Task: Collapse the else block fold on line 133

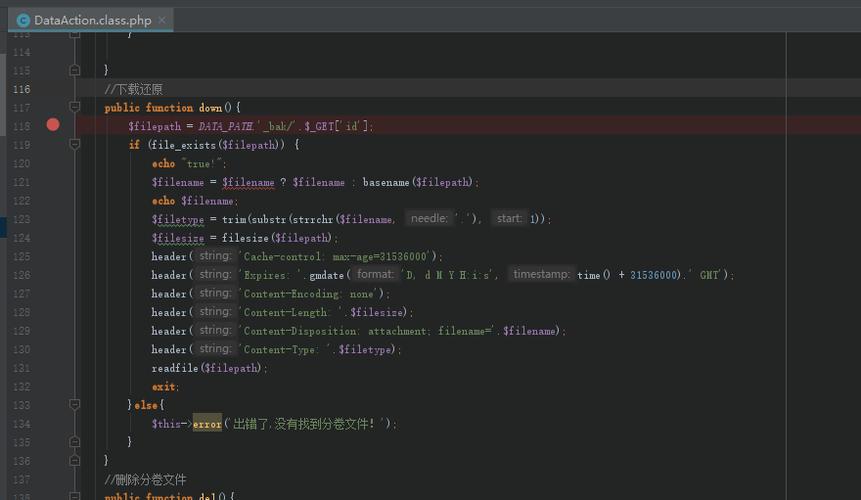Action: pos(75,404)
